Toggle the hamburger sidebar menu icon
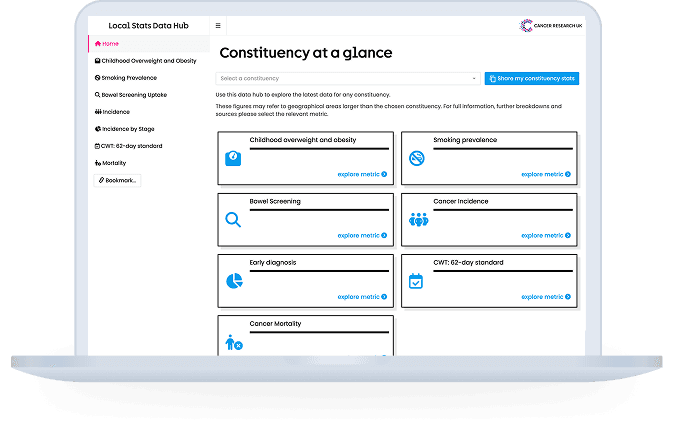Screen dimensions: 674x427 [218, 26]
